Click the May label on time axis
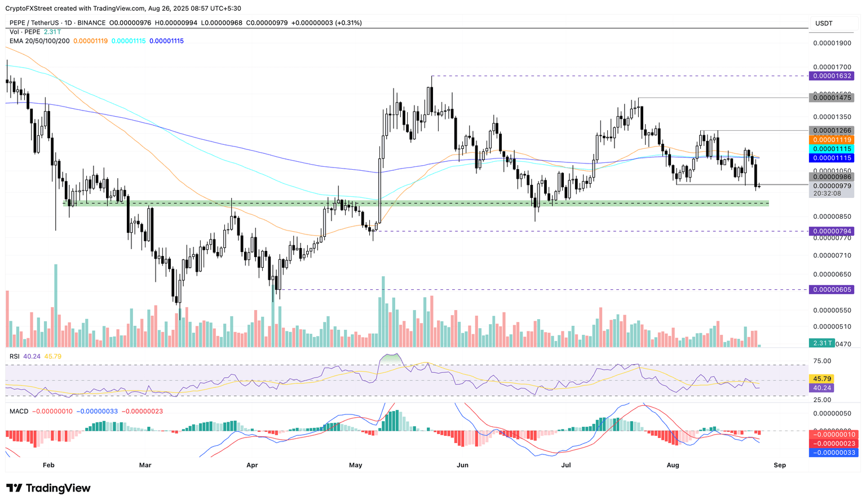This screenshot has width=866, height=504. pyautogui.click(x=355, y=465)
